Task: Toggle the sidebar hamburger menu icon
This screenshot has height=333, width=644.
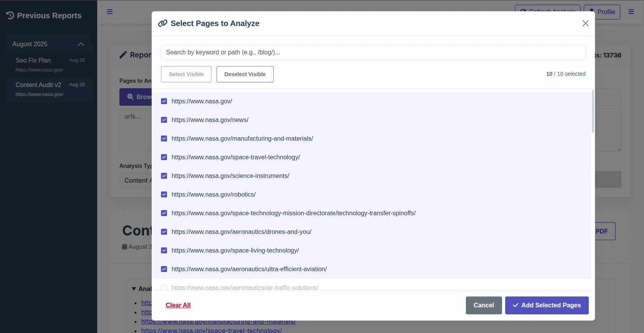Action: (110, 12)
